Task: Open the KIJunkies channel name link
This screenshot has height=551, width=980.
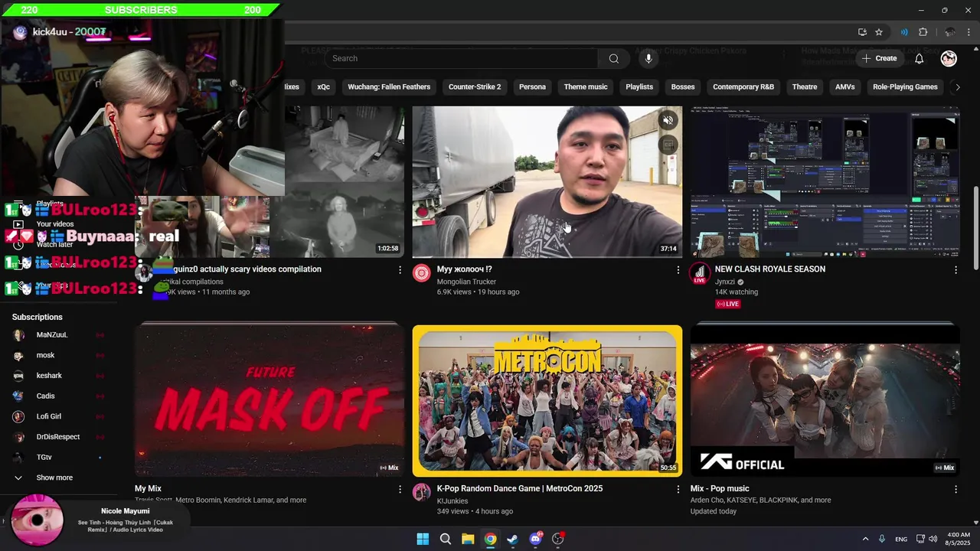Action: (453, 500)
